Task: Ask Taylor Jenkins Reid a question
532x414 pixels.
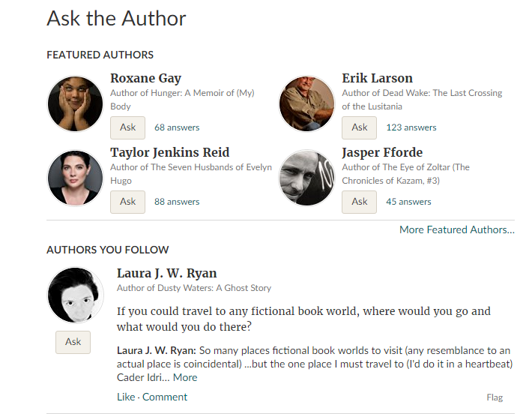Action: click(127, 202)
